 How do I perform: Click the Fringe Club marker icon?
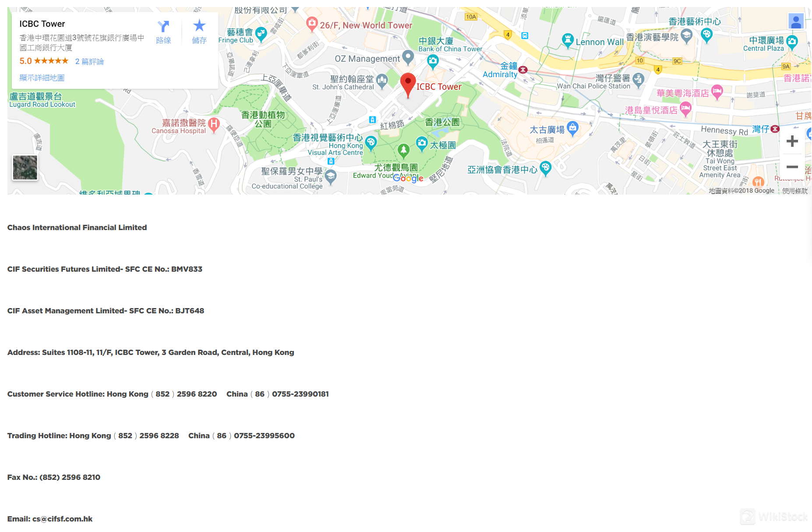pyautogui.click(x=261, y=33)
